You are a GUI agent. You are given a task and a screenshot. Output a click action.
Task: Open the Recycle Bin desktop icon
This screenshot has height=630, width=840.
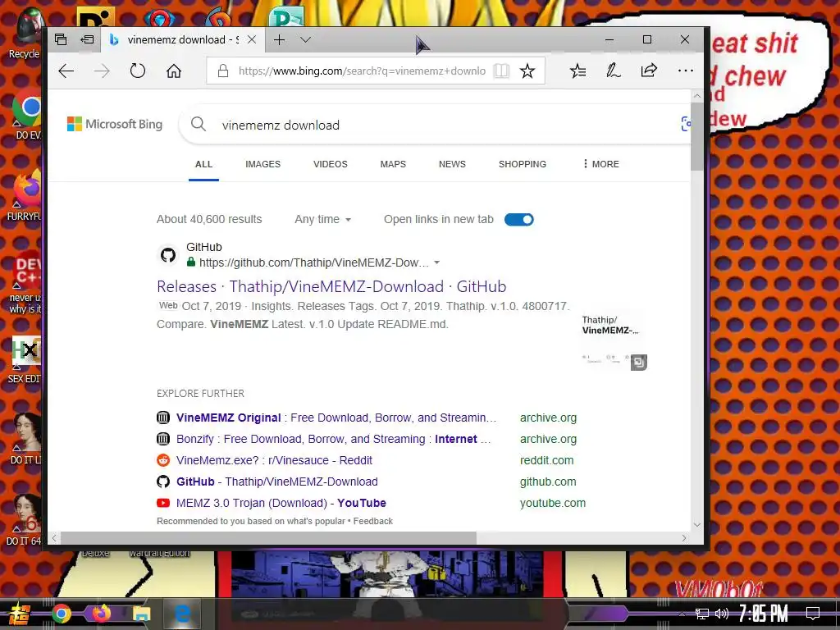(x=24, y=32)
